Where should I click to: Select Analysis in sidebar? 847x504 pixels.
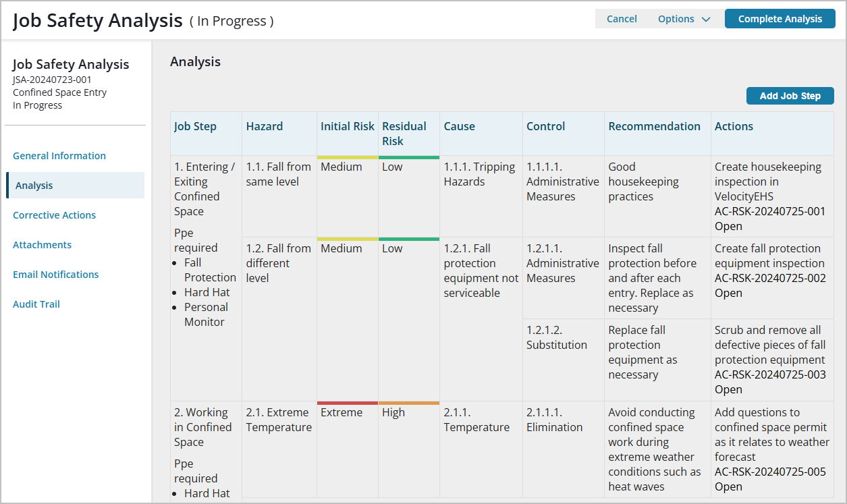pyautogui.click(x=76, y=186)
